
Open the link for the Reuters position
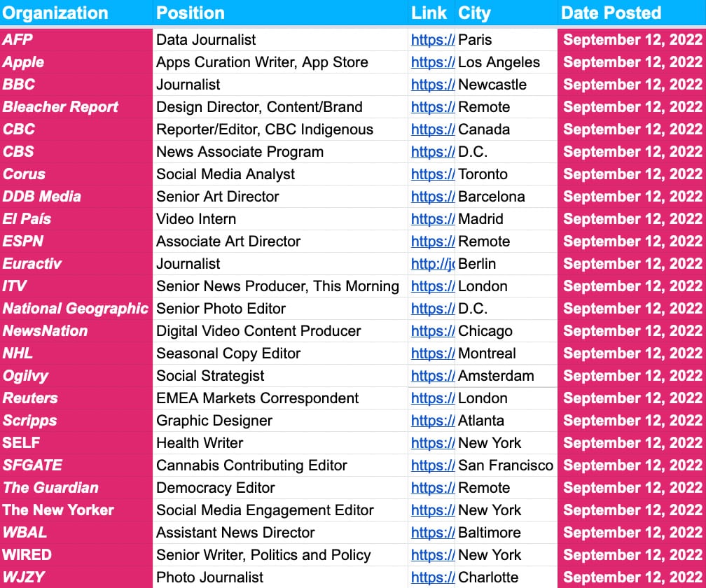[432, 398]
